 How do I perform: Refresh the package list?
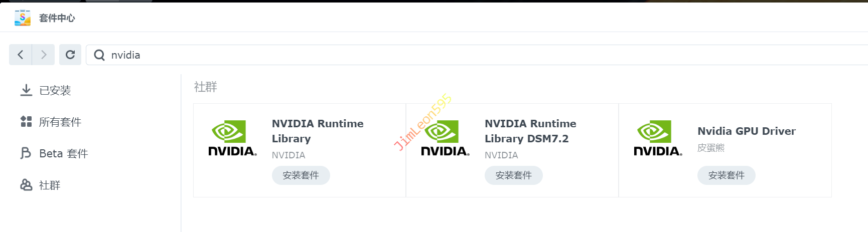tap(70, 55)
